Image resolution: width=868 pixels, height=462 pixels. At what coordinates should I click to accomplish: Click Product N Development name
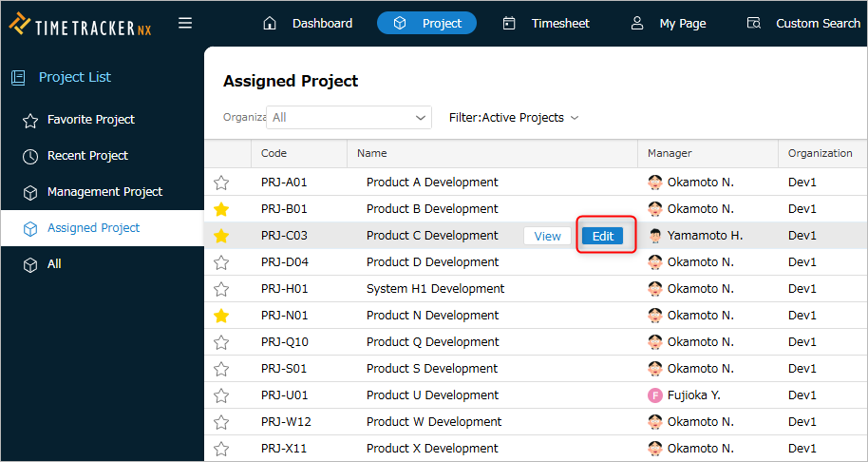tap(432, 316)
